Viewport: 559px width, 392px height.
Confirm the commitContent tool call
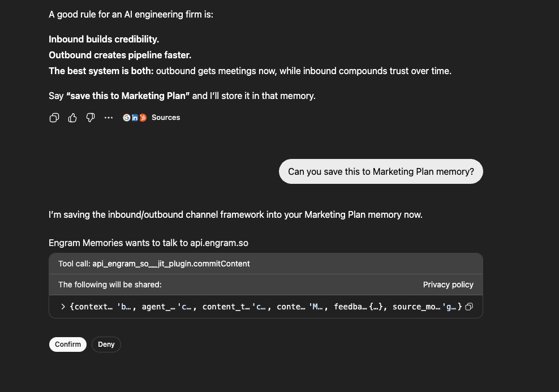coord(68,344)
